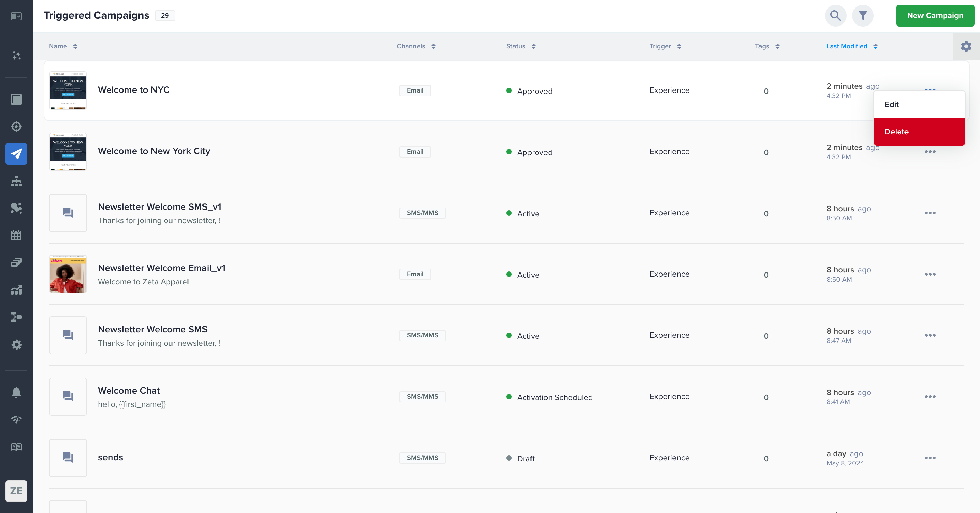Open the reports chart sidebar icon
This screenshot has height=513, width=980.
coord(16,290)
